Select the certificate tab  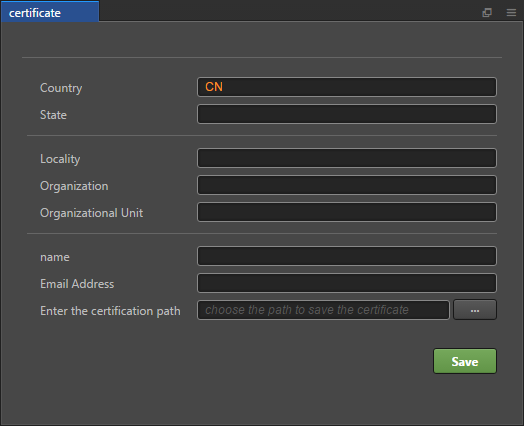point(50,12)
